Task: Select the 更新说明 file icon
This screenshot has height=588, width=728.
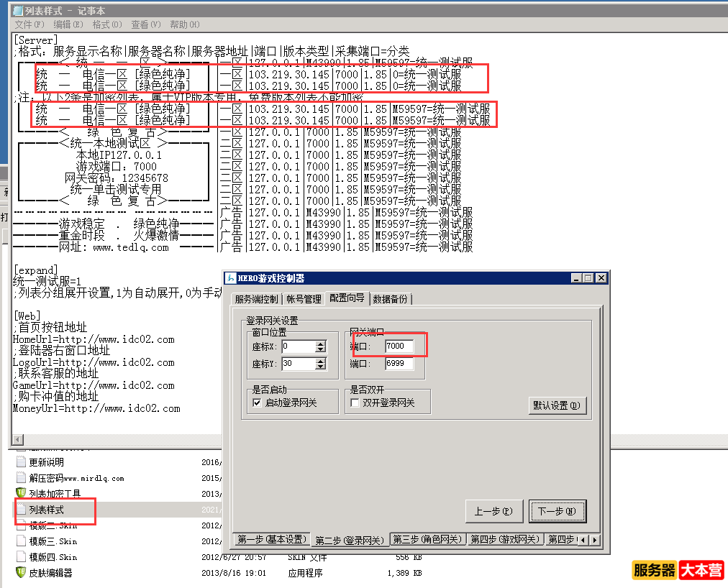Action: click(21, 461)
